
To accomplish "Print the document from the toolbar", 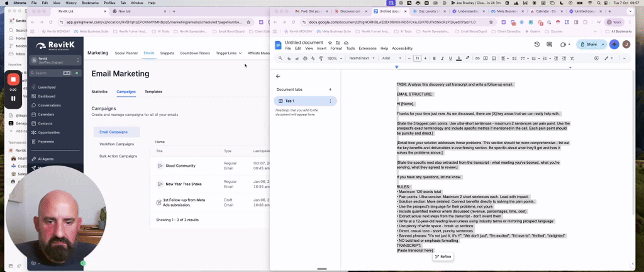I will pyautogui.click(x=305, y=59).
